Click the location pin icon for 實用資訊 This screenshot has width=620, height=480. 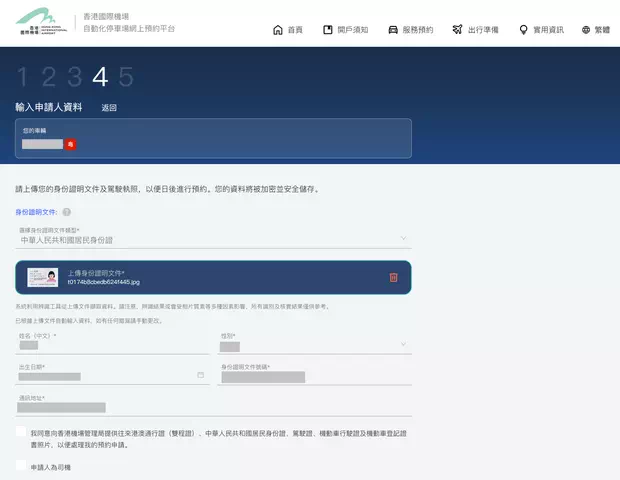click(x=523, y=30)
